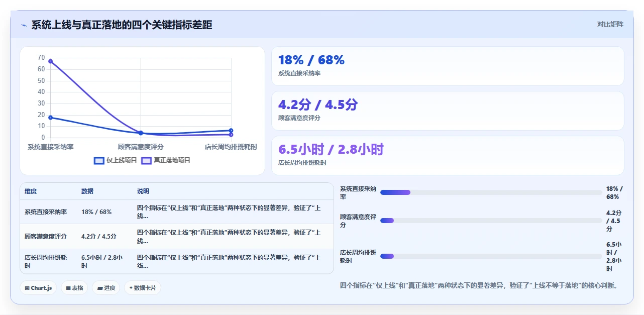Click the 店长周均排班耗时 caption in the card
The image size is (644, 315).
[x=302, y=163]
